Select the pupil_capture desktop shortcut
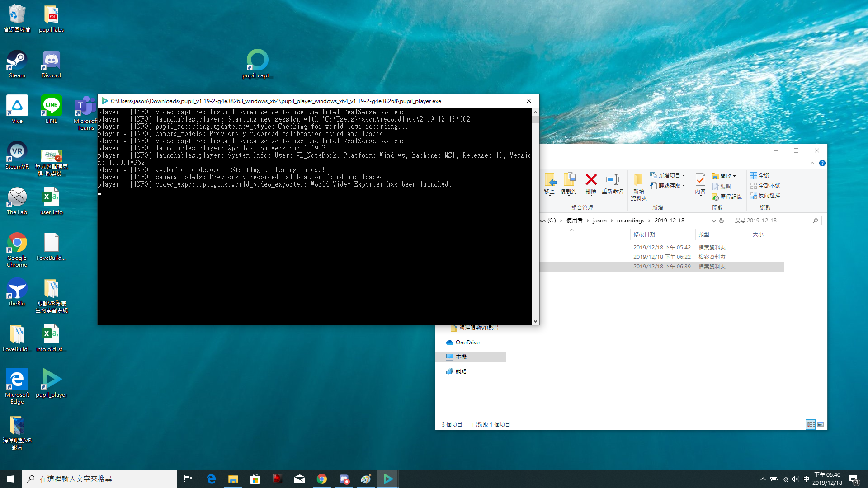Screen dimensions: 868x488 257,64
